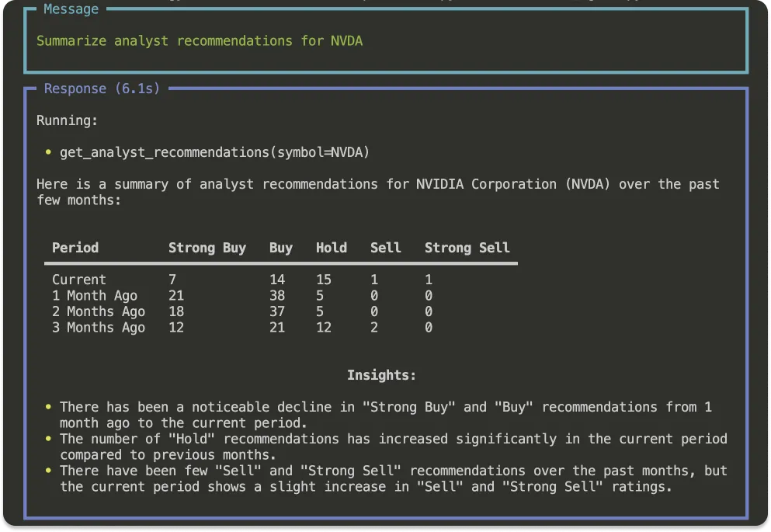Click the "Insights:" heading
This screenshot has height=532, width=771.
point(381,375)
